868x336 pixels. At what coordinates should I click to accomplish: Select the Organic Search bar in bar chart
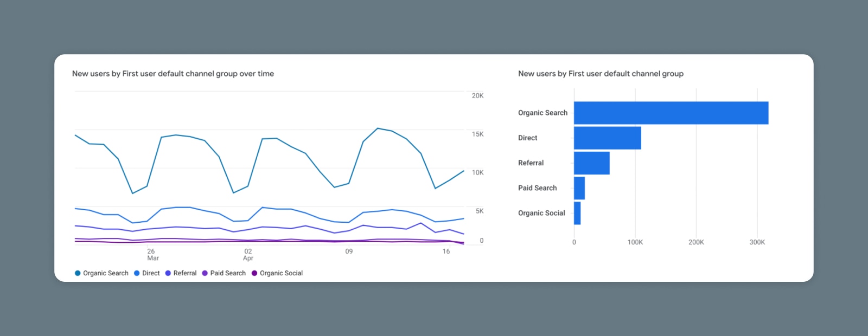coord(671,113)
